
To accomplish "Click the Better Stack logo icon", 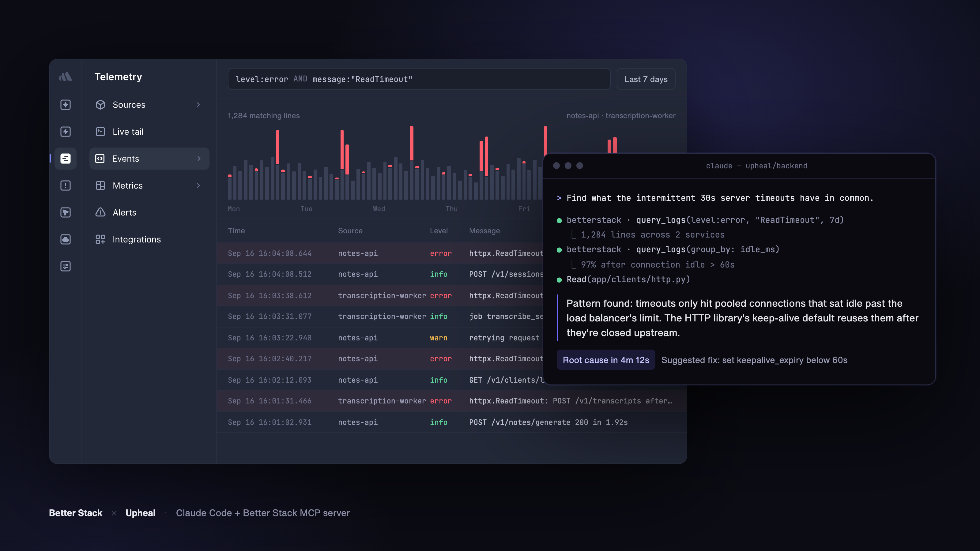I will [66, 77].
